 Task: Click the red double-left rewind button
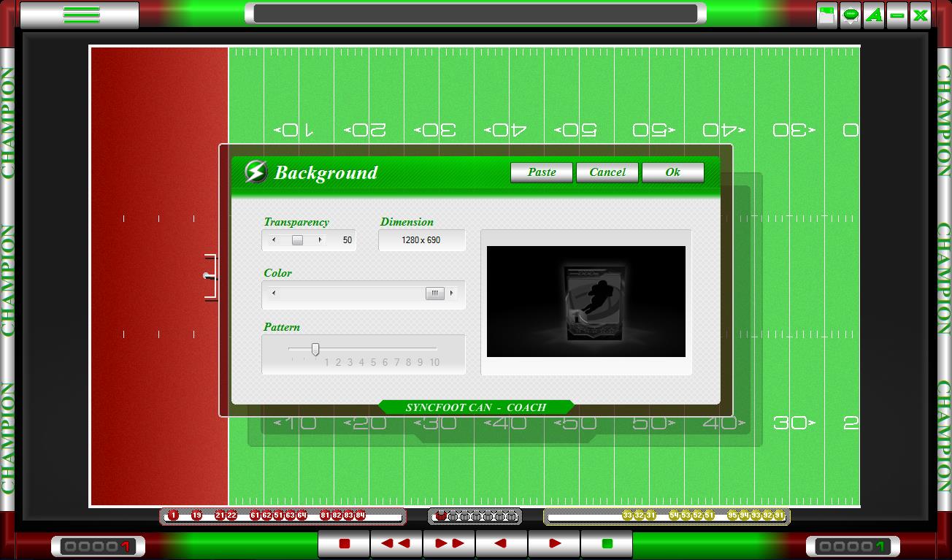point(396,544)
